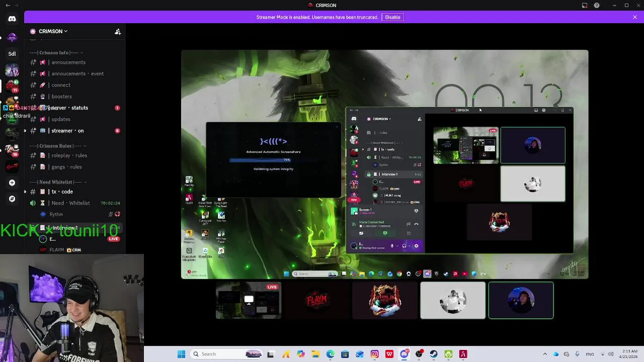Screen dimensions: 644x362
Task: Click the LIVE badge in channel list
Action: [x=114, y=239]
